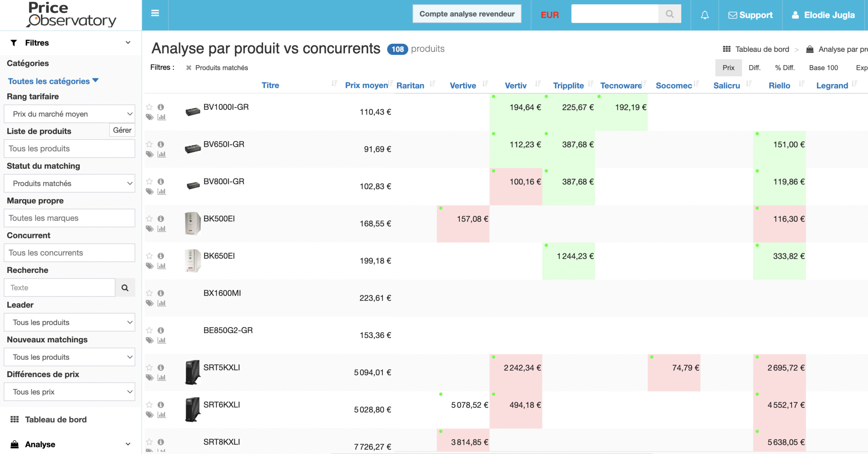Open Nouveaux matchings dropdown
Screen dimensions: 868x454
[x=70, y=357]
